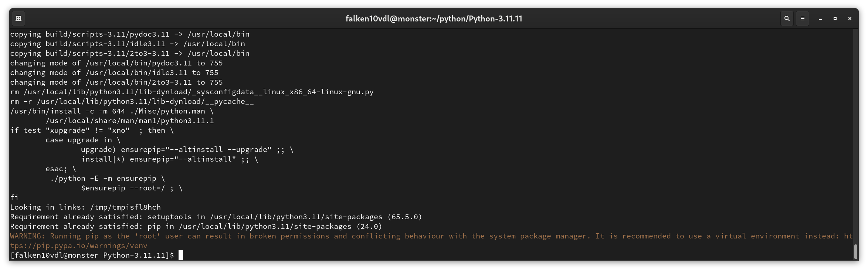
Task: Click the _sysconfigdata linux-gnu.py rm line
Action: point(192,92)
